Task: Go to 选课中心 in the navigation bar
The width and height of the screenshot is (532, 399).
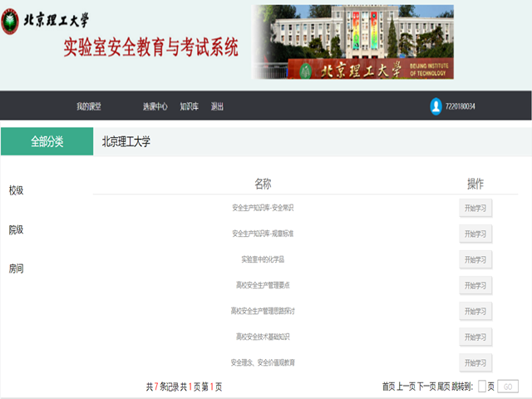Action: 155,106
